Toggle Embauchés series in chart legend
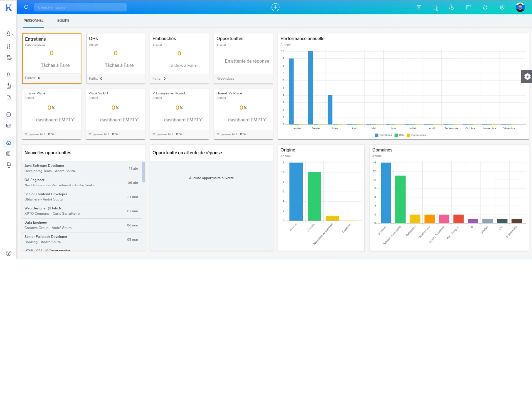 (x=416, y=135)
